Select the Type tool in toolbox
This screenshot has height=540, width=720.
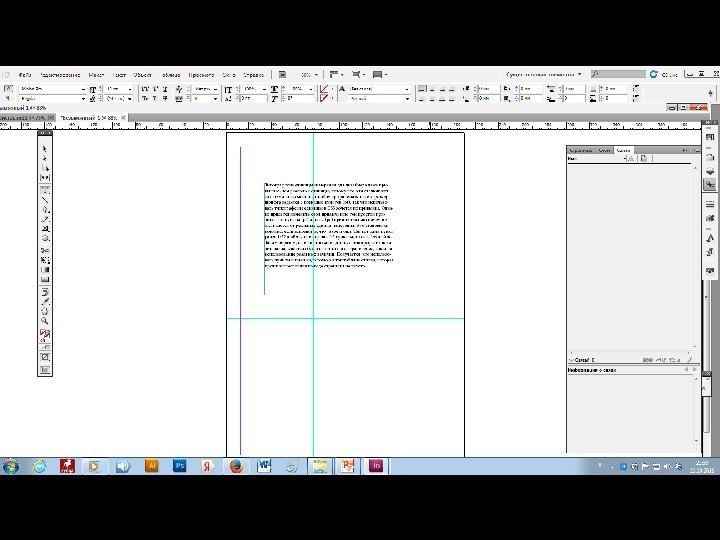45,189
